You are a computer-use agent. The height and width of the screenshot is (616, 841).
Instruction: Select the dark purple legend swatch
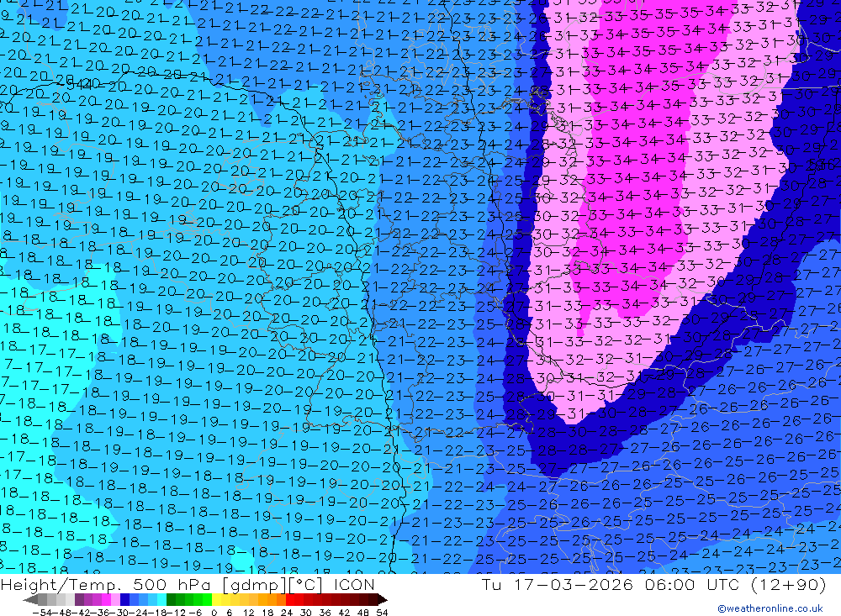tap(79, 600)
